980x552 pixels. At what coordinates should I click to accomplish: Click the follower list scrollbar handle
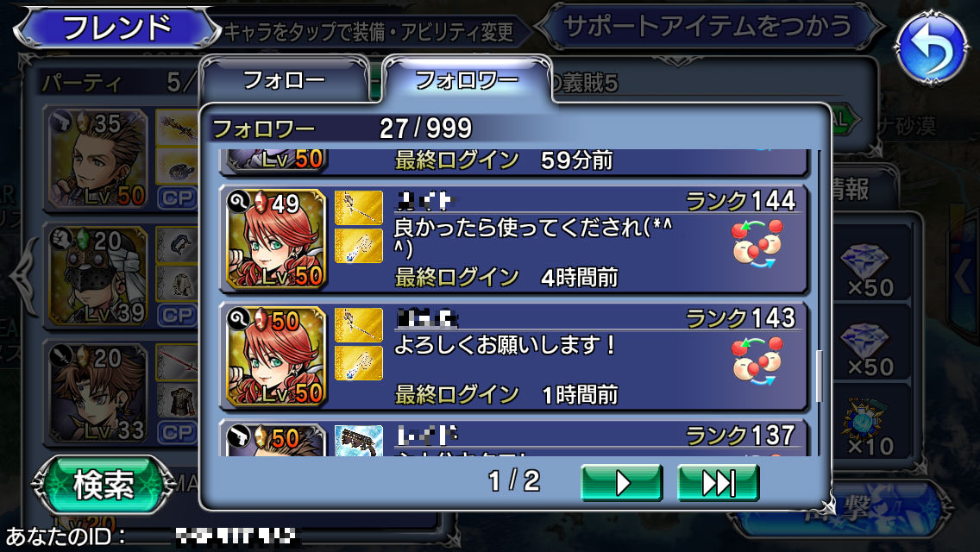click(x=819, y=376)
